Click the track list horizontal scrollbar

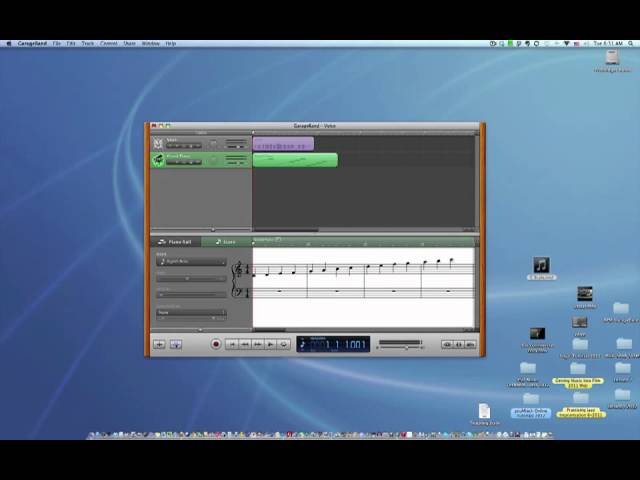[x=286, y=230]
